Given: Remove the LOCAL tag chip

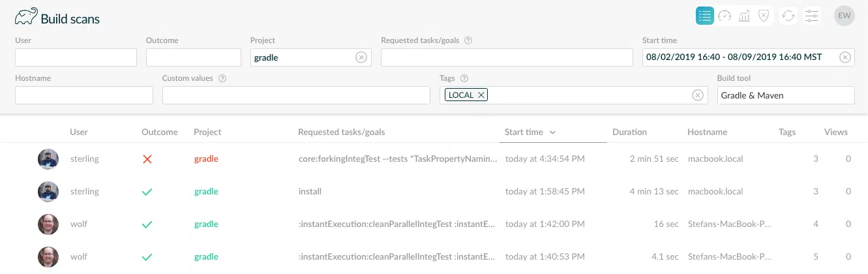Looking at the screenshot, I should click(x=481, y=95).
